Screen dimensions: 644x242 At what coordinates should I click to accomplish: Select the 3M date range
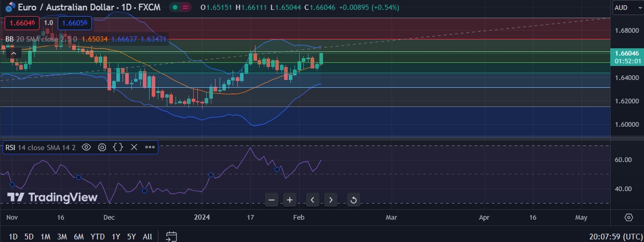[x=62, y=237]
